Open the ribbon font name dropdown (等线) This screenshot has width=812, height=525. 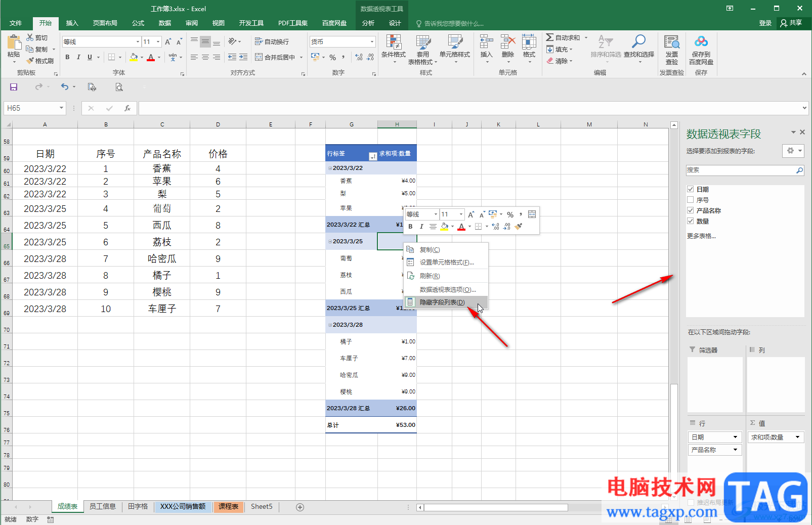138,41
